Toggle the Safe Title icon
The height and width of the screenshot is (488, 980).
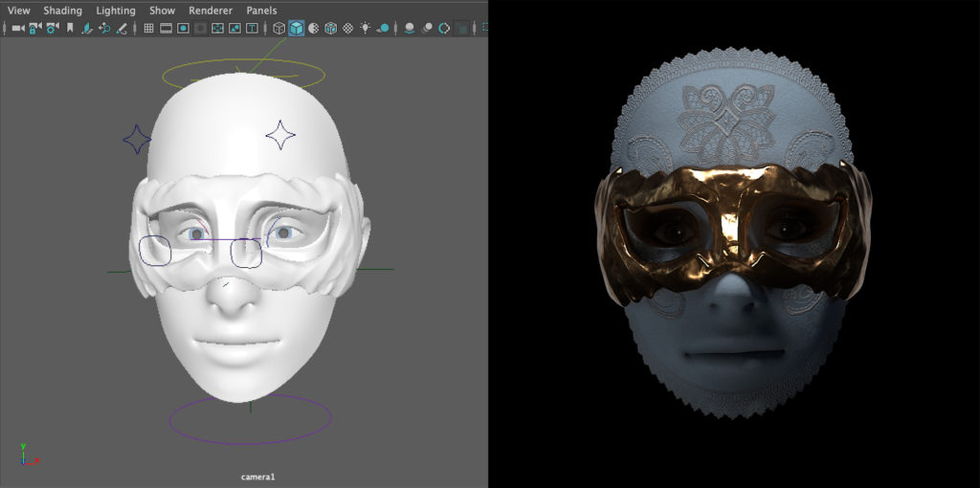(252, 28)
